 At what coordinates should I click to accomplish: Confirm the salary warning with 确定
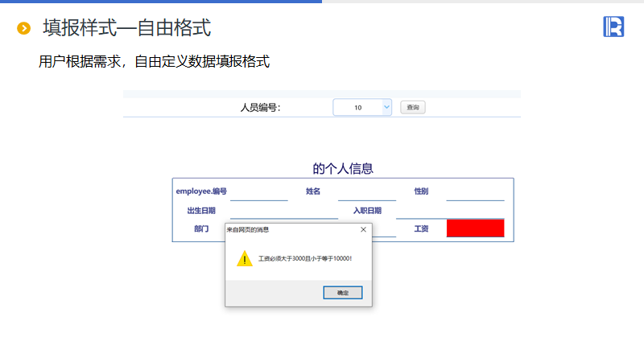(343, 293)
